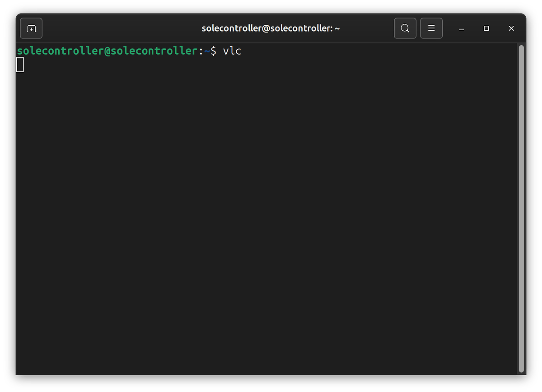Open the hamburger main menu
The width and height of the screenshot is (542, 392).
[431, 28]
